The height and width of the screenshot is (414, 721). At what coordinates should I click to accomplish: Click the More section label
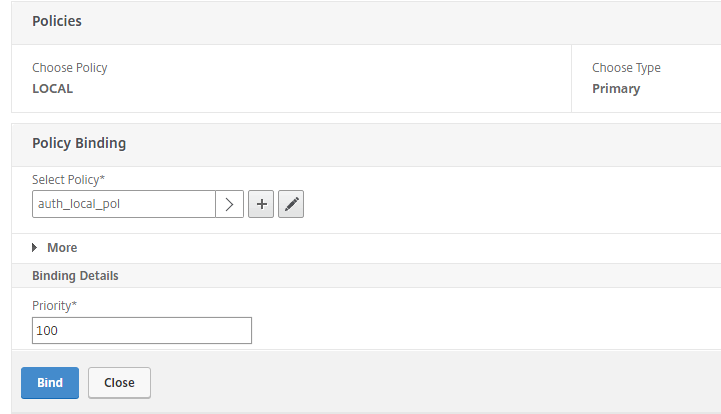62,248
